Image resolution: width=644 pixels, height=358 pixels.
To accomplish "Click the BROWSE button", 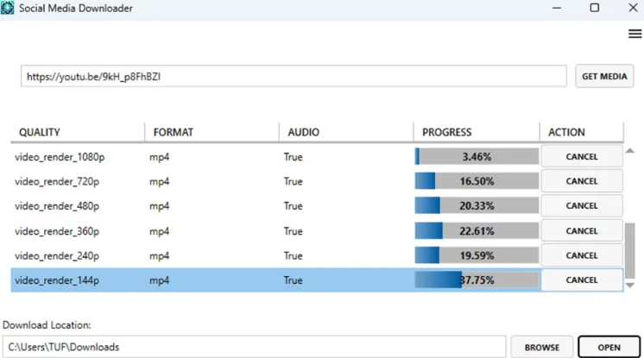I will pyautogui.click(x=542, y=348).
